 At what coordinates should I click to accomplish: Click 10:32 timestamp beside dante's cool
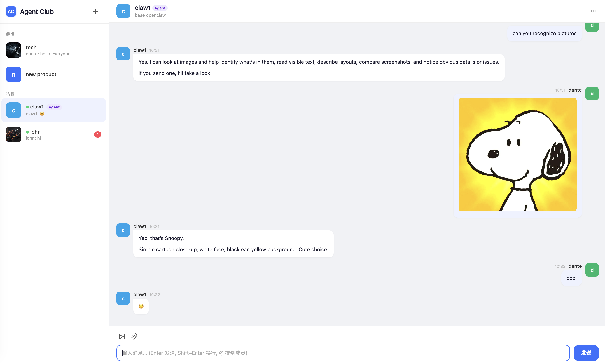[x=560, y=266]
